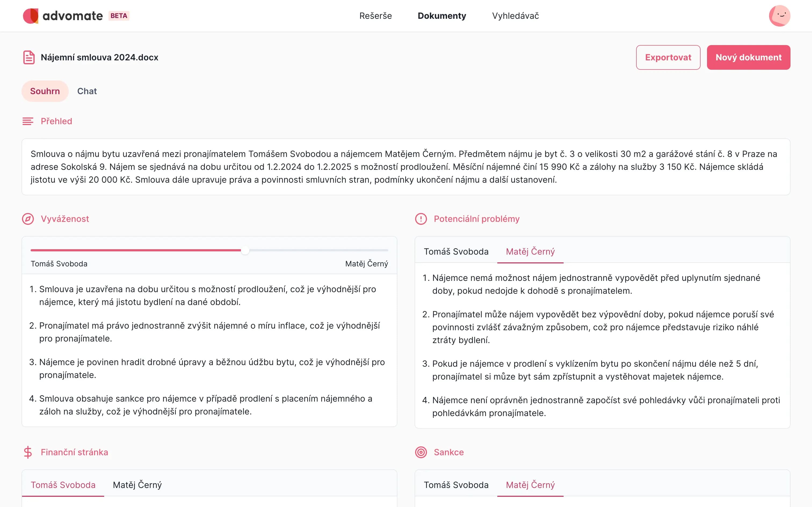This screenshot has width=812, height=507.
Task: Open the user avatar profile icon
Action: (779, 16)
